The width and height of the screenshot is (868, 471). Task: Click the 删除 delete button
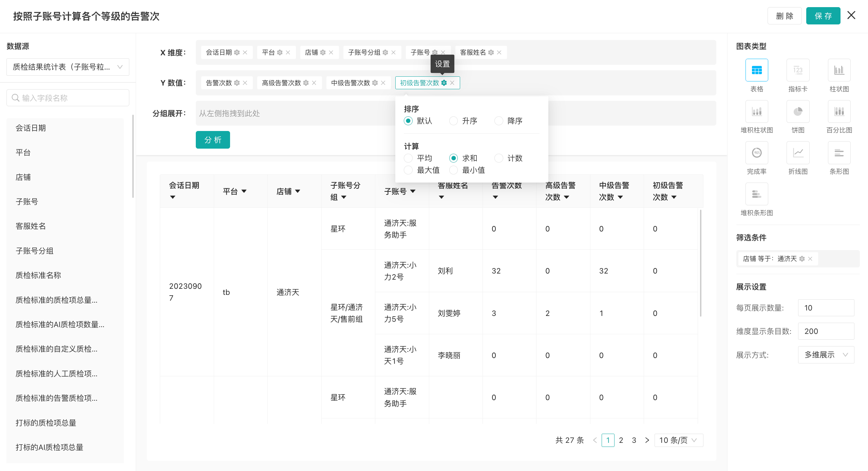click(x=785, y=16)
